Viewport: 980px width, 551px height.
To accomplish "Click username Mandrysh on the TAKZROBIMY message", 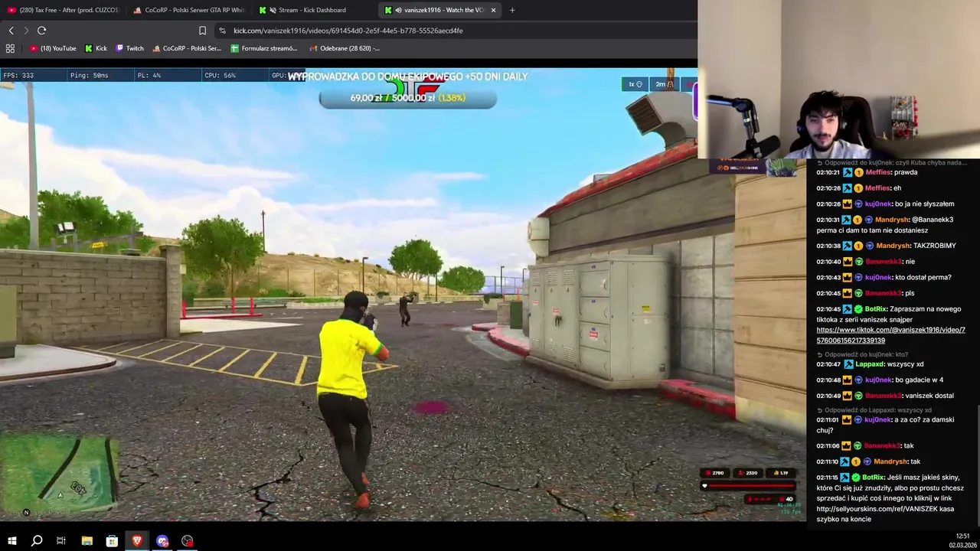I will [x=892, y=246].
